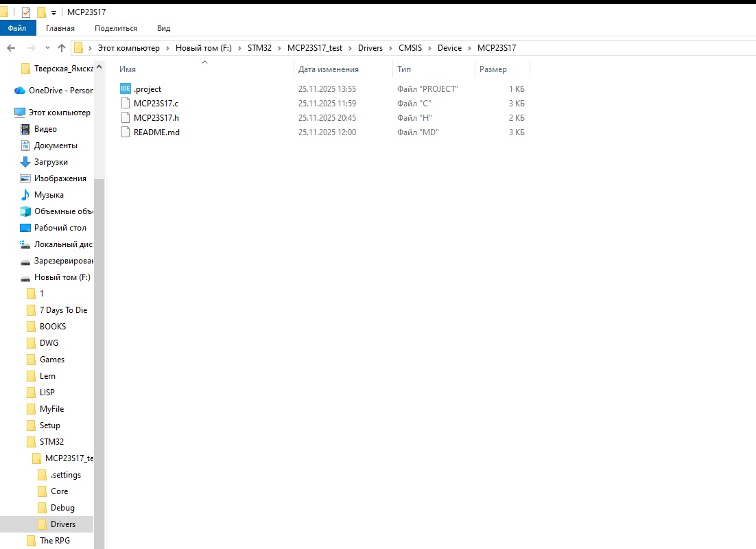Click the Загрузки download arrow icon
This screenshot has height=549, width=756.
click(25, 162)
